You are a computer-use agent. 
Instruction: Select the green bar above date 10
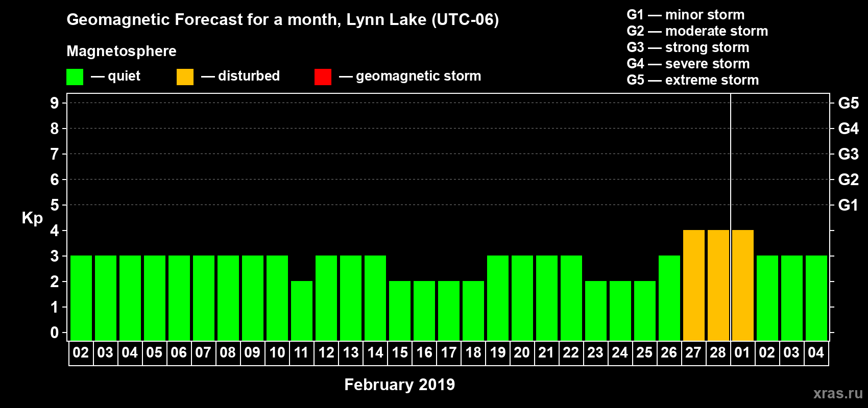[277, 298]
